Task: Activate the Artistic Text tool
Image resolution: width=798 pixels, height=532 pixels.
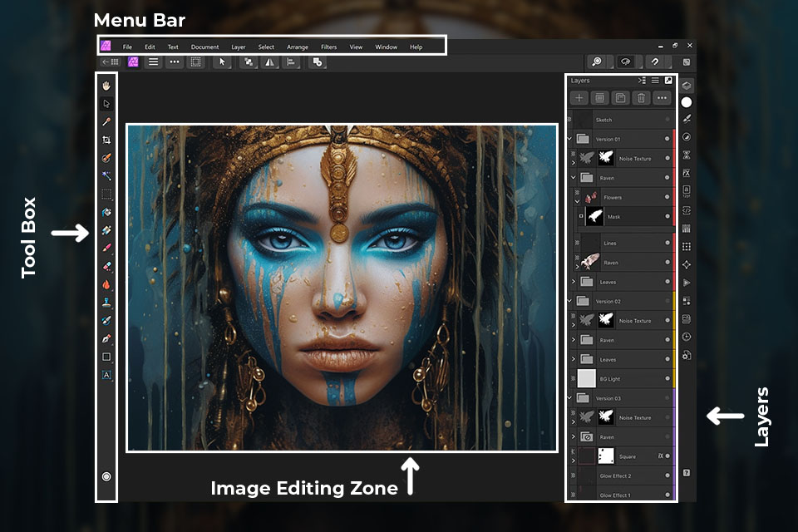Action: tap(106, 375)
